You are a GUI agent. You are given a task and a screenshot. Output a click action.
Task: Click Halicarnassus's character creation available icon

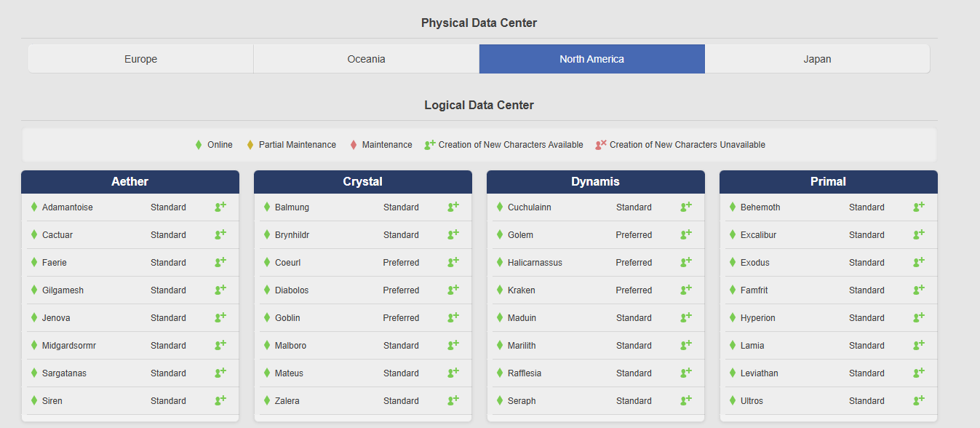coord(686,262)
